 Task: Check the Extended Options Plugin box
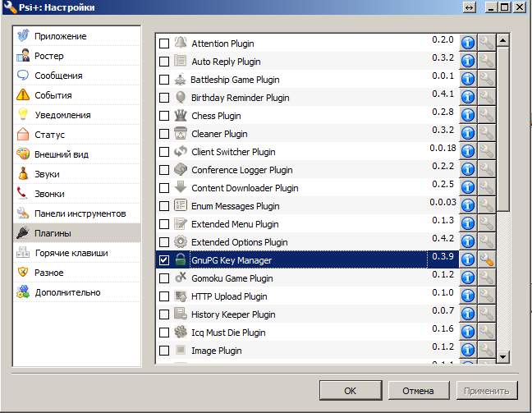point(164,242)
